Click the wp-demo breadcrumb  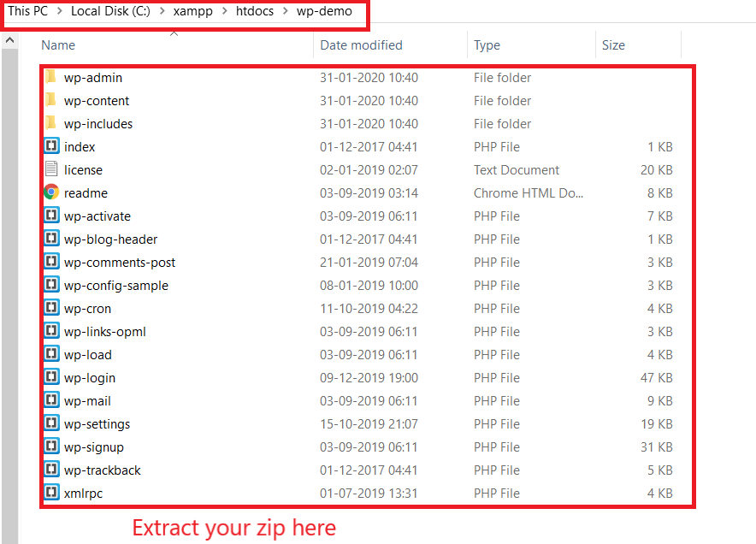click(x=324, y=10)
